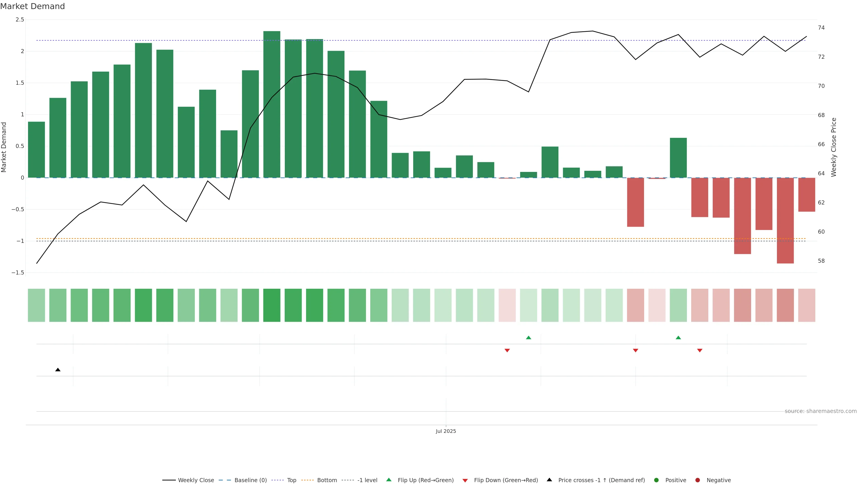Click the darkest green heat strip cell
The width and height of the screenshot is (868, 488).
[x=271, y=305]
